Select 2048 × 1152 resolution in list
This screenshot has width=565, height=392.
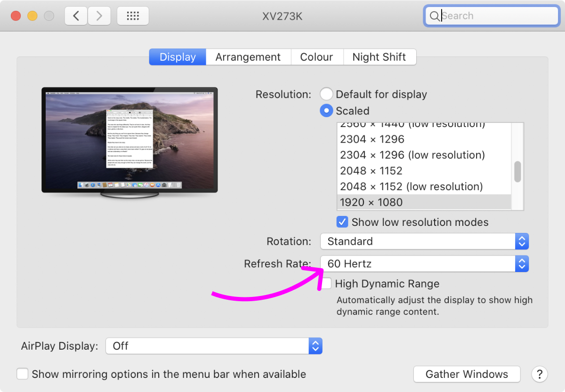pyautogui.click(x=371, y=171)
